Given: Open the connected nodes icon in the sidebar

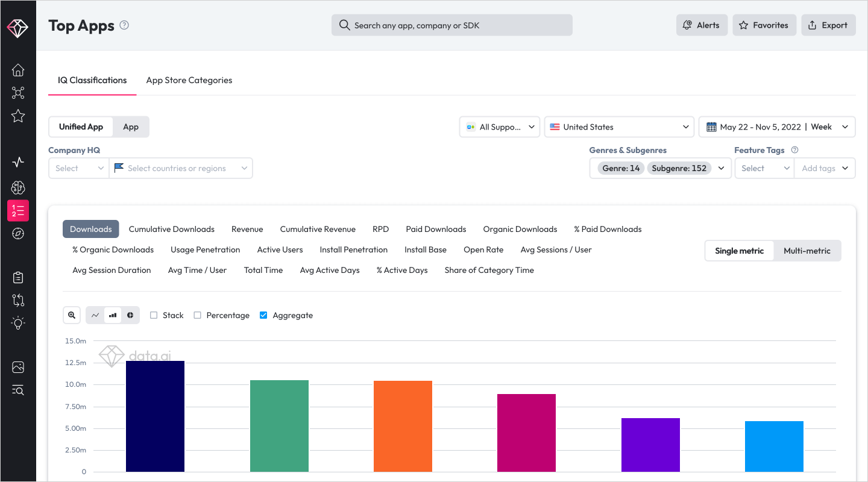Looking at the screenshot, I should click(18, 93).
